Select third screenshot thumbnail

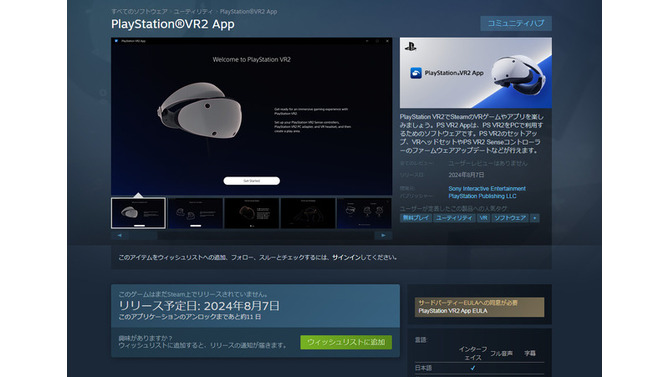252,213
